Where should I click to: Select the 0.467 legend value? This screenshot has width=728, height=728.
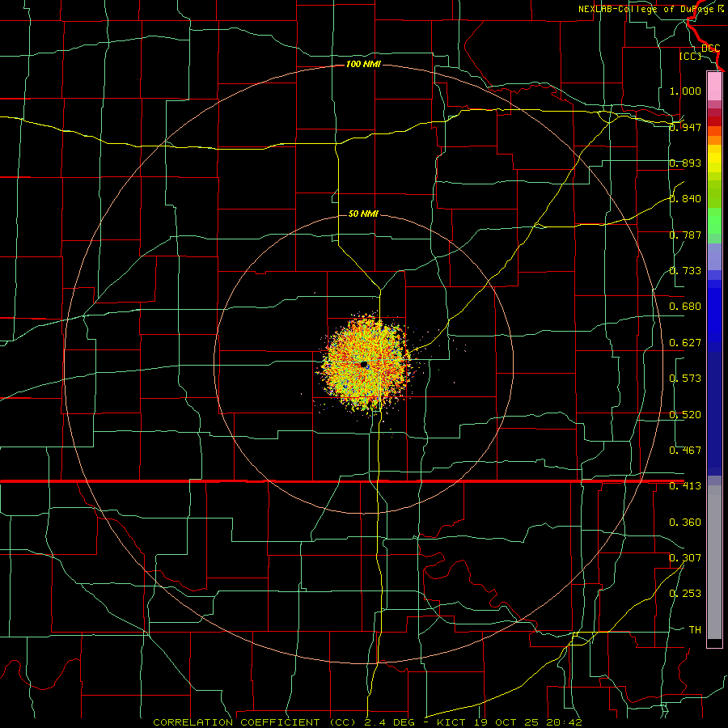pyautogui.click(x=685, y=451)
